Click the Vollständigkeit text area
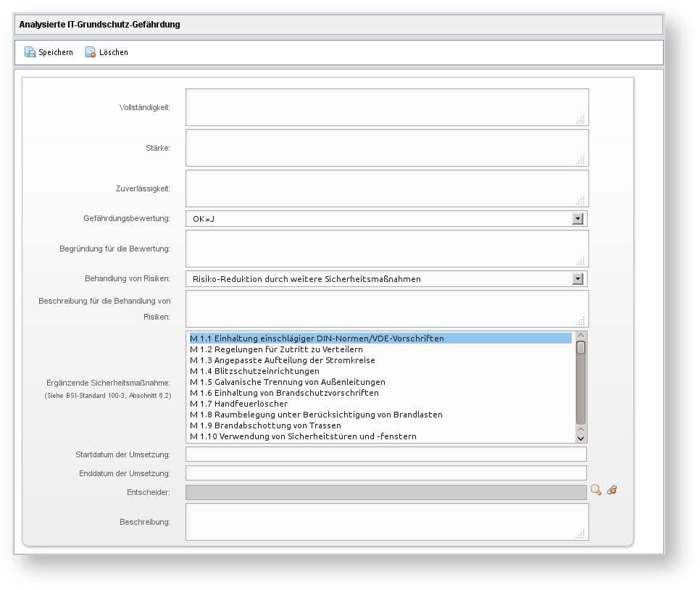 (386, 107)
